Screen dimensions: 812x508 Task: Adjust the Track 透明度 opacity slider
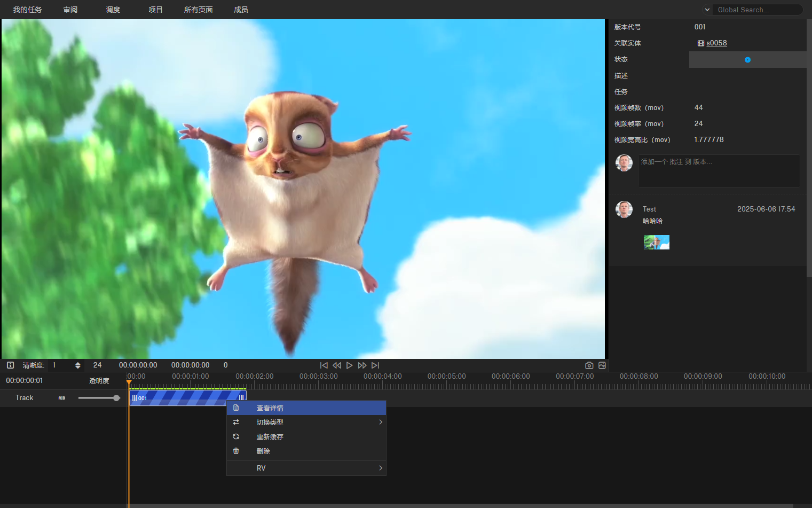click(x=99, y=398)
